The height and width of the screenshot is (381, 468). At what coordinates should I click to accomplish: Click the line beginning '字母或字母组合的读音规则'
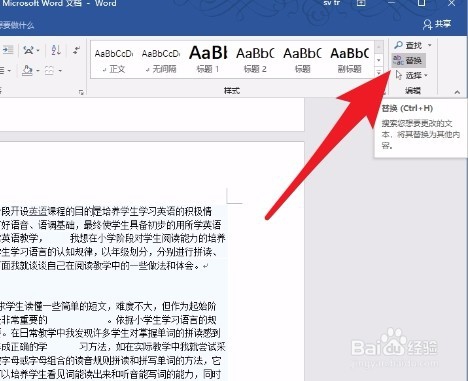click(110, 361)
